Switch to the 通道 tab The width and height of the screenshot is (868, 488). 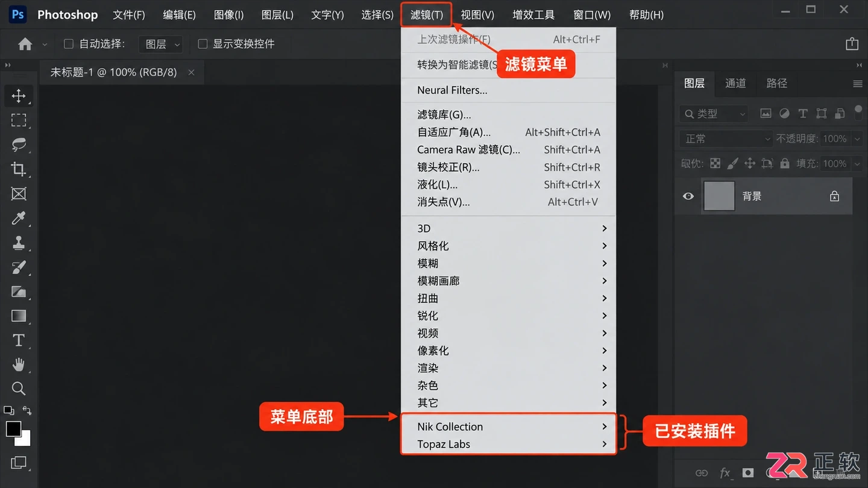click(x=735, y=83)
